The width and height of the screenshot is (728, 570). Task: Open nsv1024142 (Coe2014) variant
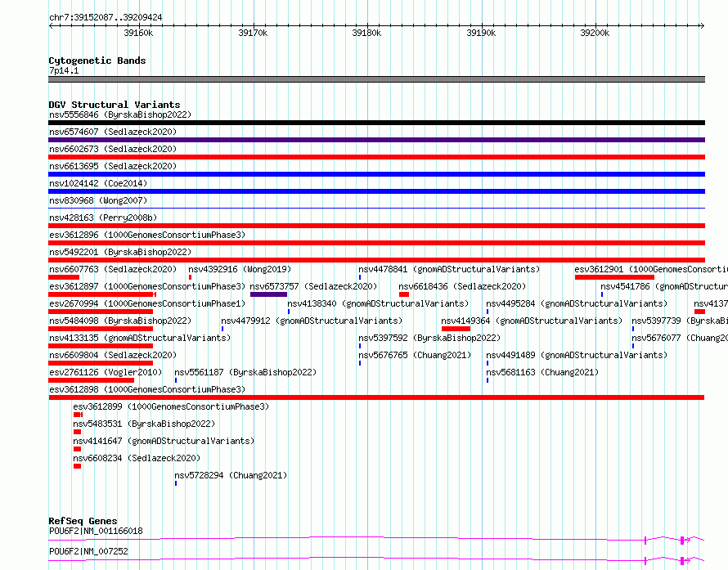coord(98,183)
